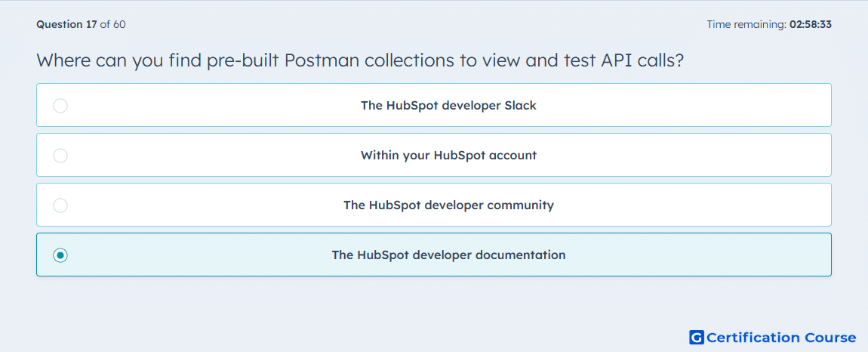Click the 02:58:33 countdown timer value
868x352 pixels.
click(811, 24)
